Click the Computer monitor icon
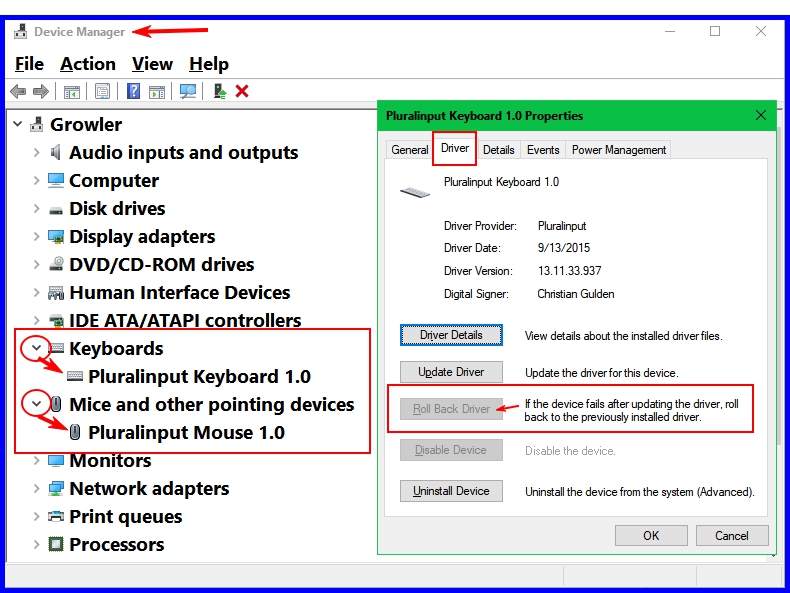790x593 pixels. 55,180
